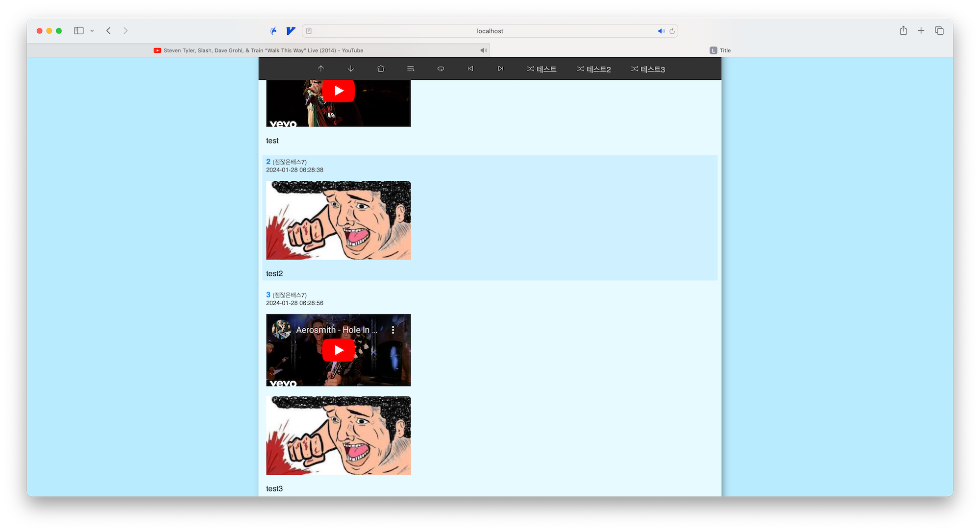Shuffle the 테스트 playlist

point(541,69)
